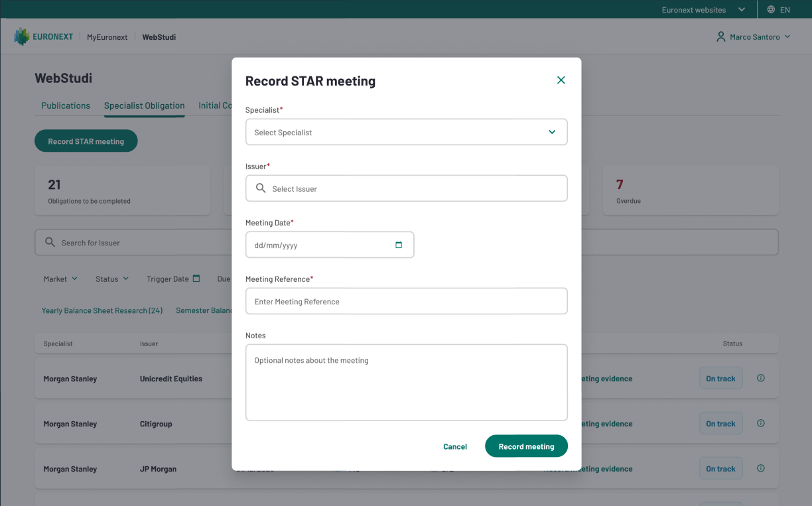Click the On track status for Unicredit Equities
The height and width of the screenshot is (506, 812).
[720, 379]
